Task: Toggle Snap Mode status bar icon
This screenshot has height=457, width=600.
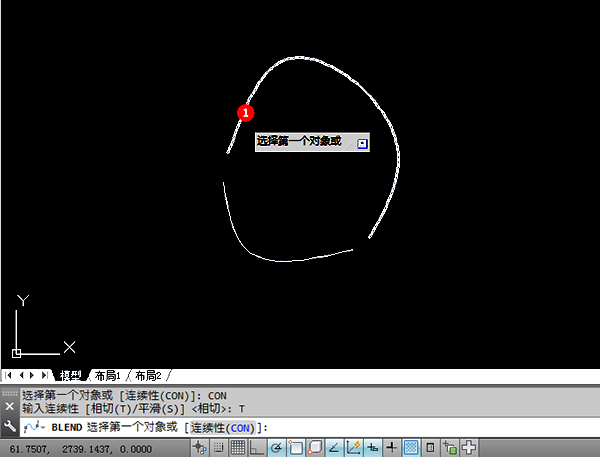Action: pos(219,447)
